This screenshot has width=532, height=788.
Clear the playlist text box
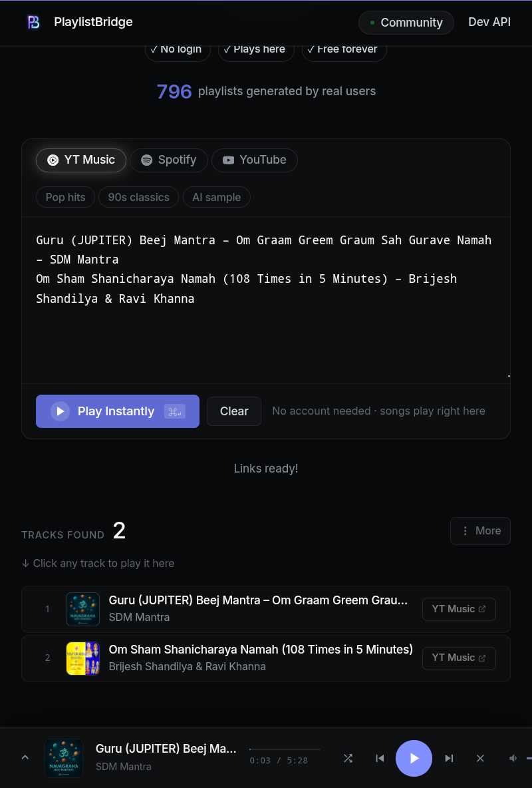pos(233,411)
